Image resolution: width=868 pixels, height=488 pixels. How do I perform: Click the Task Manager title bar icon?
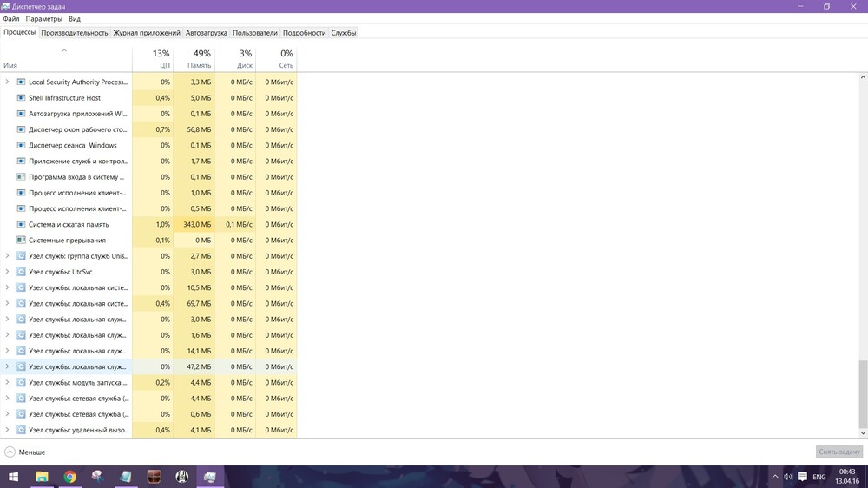pyautogui.click(x=5, y=7)
